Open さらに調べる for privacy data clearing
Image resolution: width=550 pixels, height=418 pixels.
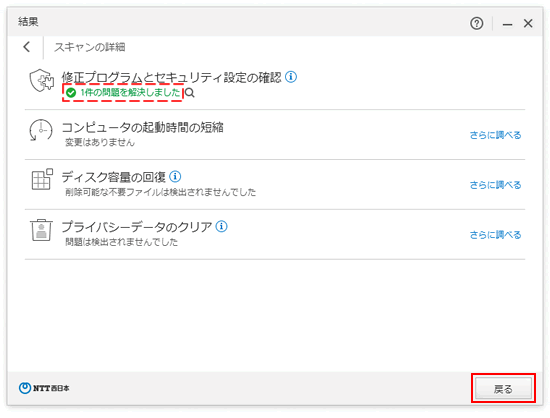(495, 235)
